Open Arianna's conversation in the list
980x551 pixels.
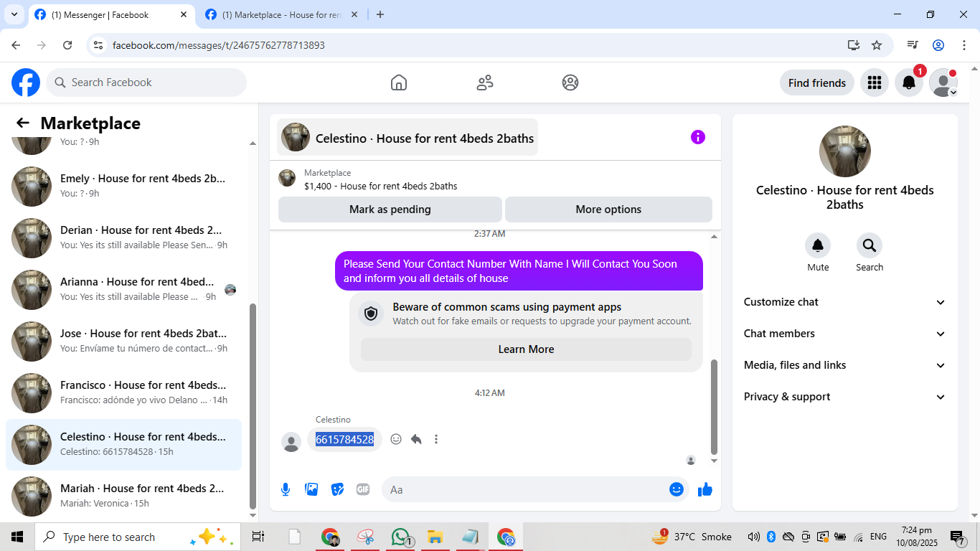click(x=123, y=290)
